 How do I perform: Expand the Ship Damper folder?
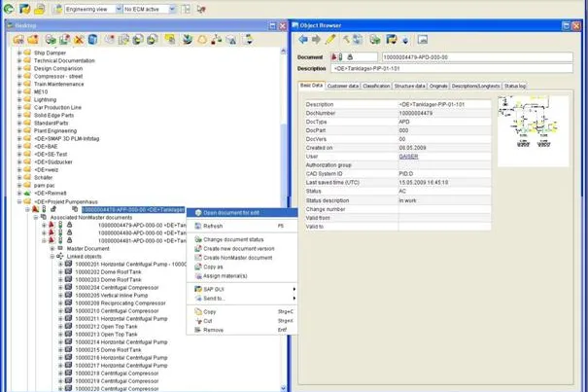pos(19,53)
